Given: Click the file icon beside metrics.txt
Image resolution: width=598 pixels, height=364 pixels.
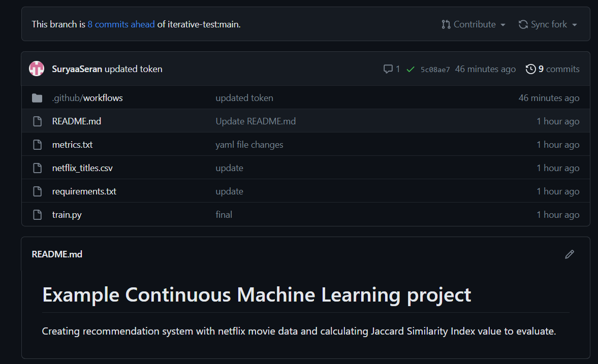Looking at the screenshot, I should point(37,144).
